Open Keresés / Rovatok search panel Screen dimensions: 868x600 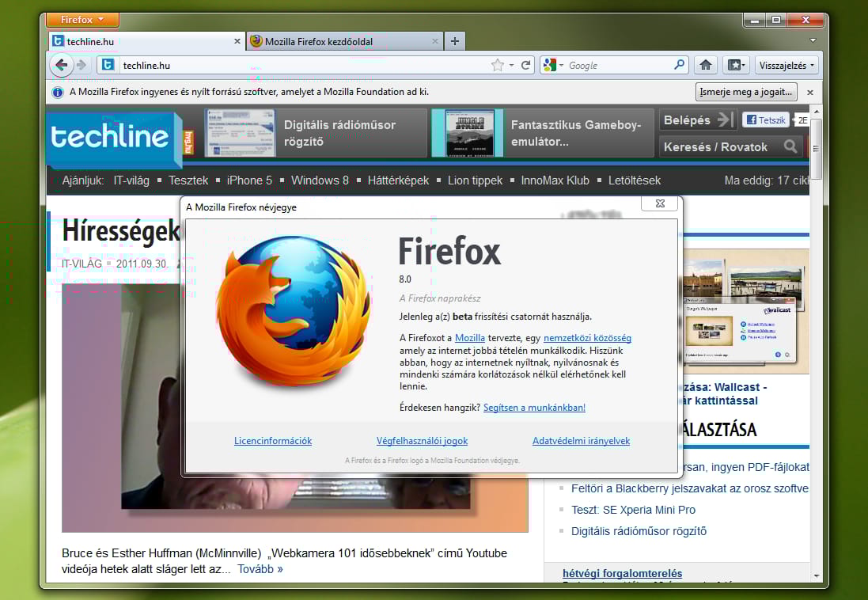click(730, 146)
